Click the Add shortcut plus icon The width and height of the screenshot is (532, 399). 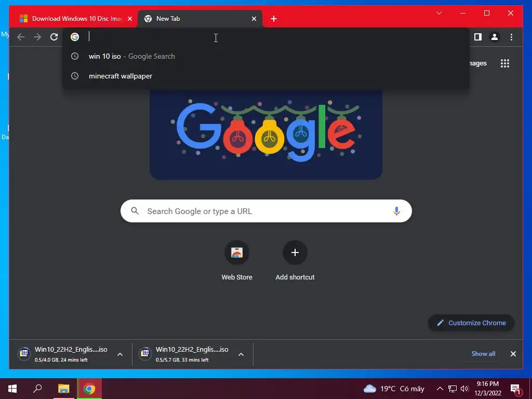click(x=295, y=252)
